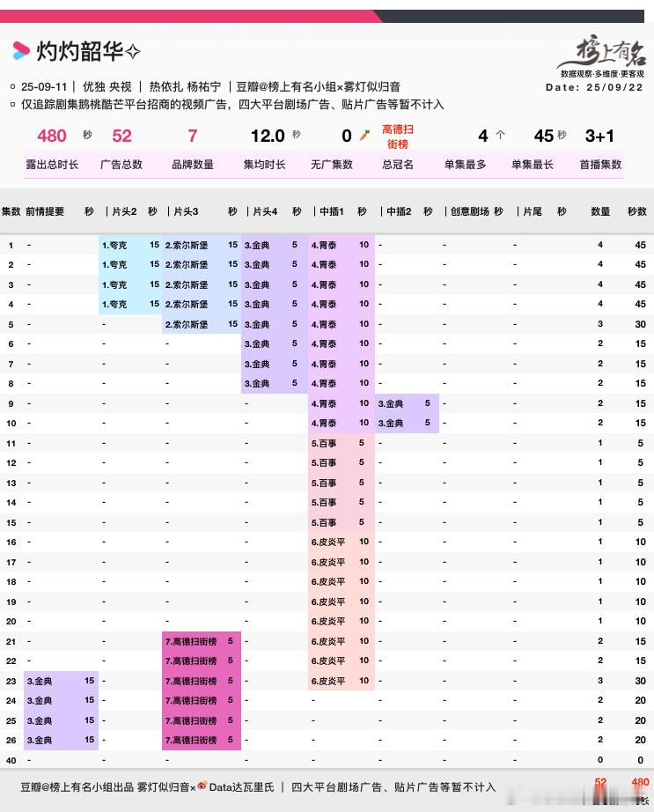
Task: Click the 无广集数 label
Action: [x=332, y=165]
